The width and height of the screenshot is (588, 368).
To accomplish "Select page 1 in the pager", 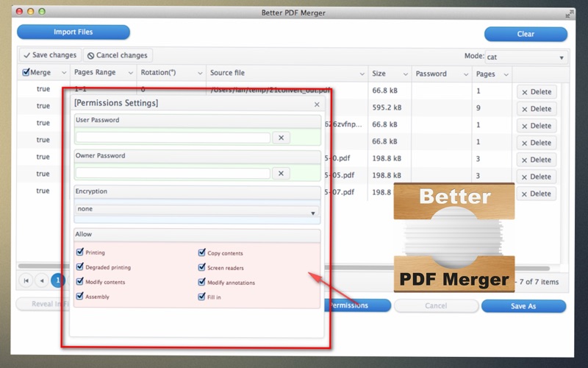I will 58,280.
